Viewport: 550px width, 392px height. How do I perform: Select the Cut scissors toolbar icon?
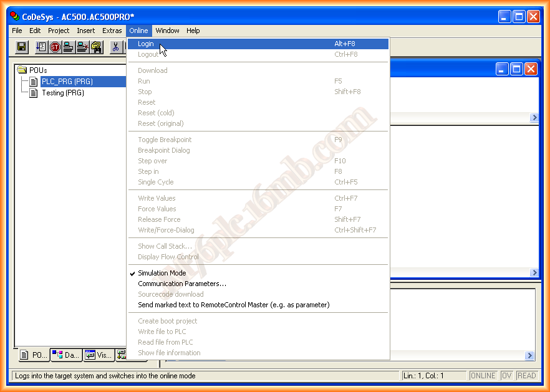(x=115, y=47)
